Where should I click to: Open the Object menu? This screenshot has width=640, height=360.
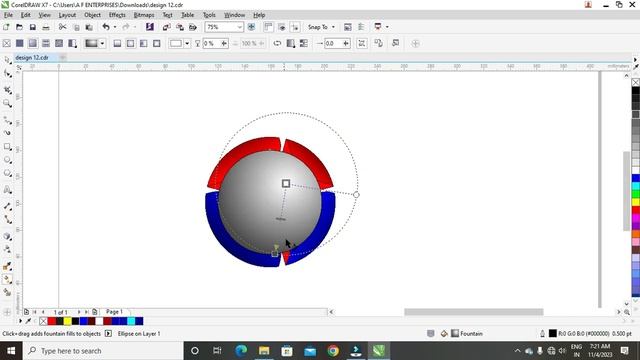(92, 15)
